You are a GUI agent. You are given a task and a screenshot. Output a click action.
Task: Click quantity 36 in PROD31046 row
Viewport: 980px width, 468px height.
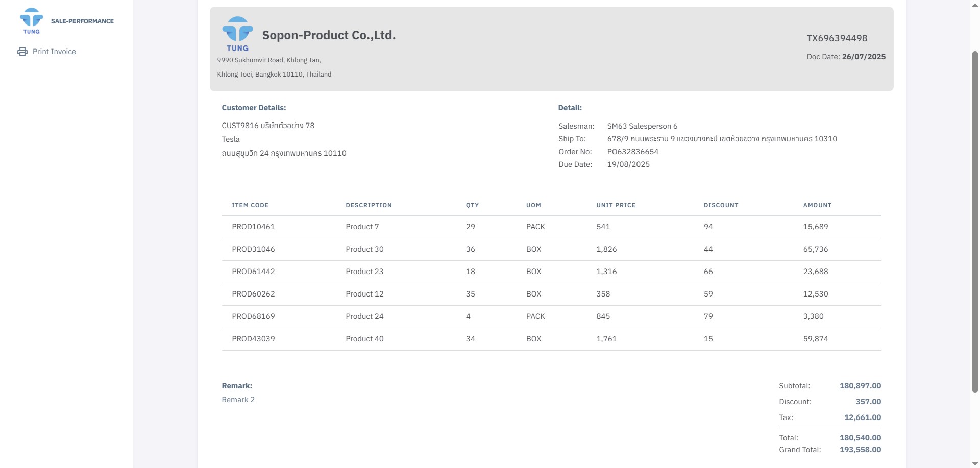[x=471, y=249]
